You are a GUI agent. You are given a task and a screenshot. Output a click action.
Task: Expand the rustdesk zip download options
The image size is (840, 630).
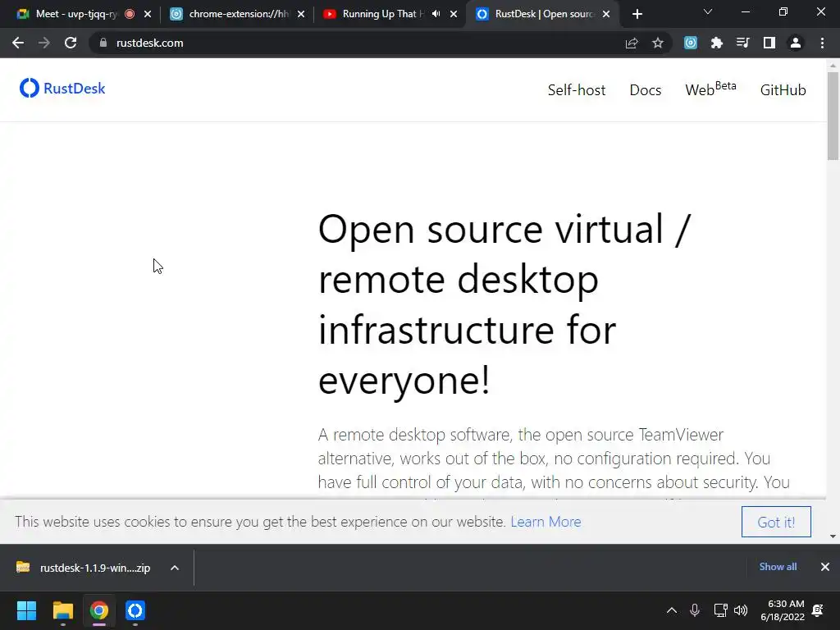tap(175, 568)
